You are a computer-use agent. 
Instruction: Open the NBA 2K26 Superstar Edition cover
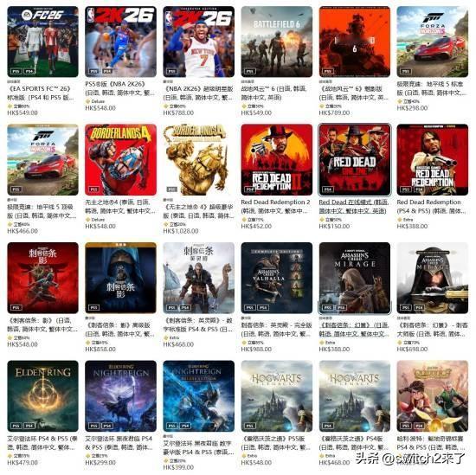(198, 42)
